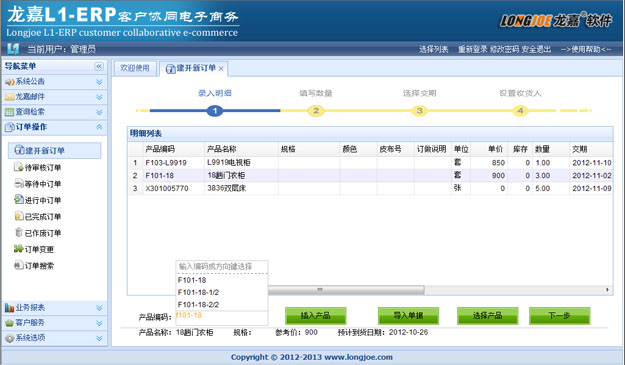This screenshot has height=365, width=625.
Task: Select F101-18-1/2 from the suggestion list
Action: click(x=222, y=292)
